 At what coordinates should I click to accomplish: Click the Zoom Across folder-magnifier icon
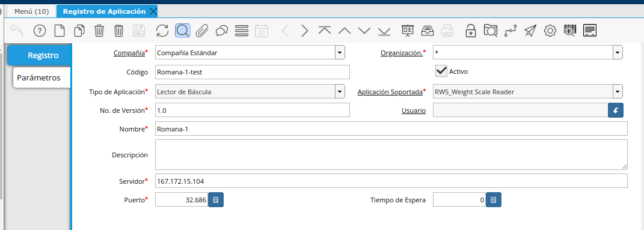tap(491, 31)
